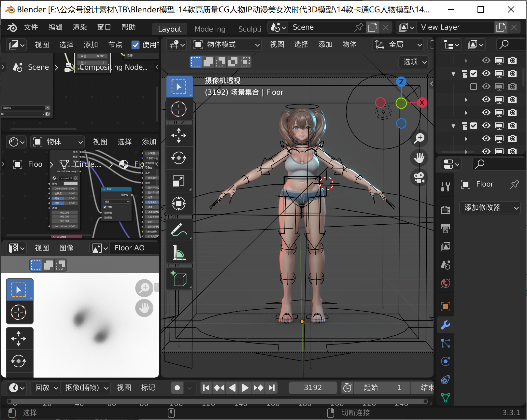Activate the Scale tool in 3D viewport

point(179,181)
